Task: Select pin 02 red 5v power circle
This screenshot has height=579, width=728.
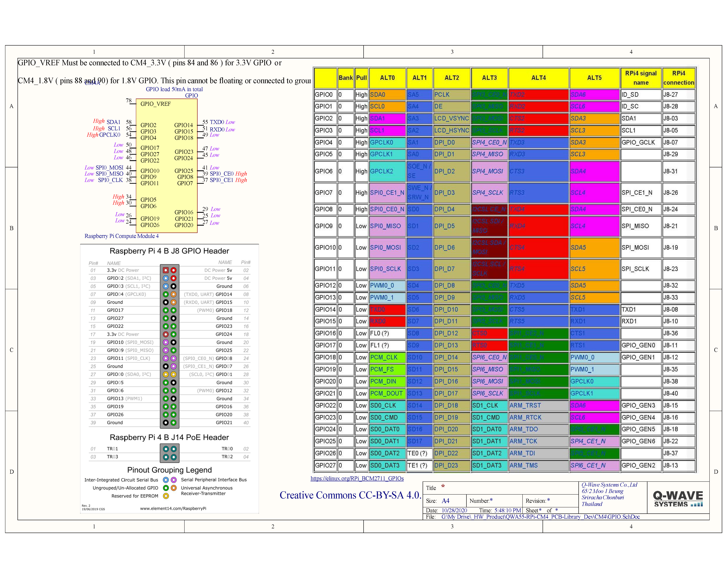Action: pos(173,270)
